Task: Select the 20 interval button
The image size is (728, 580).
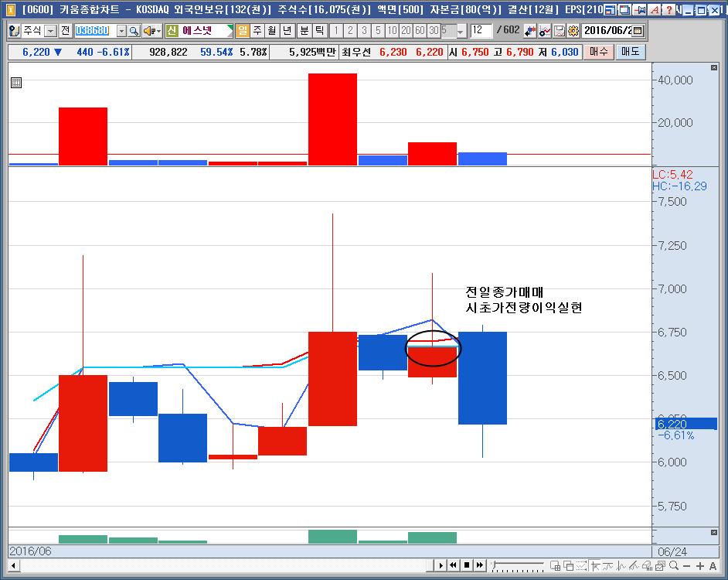Action: coord(407,31)
